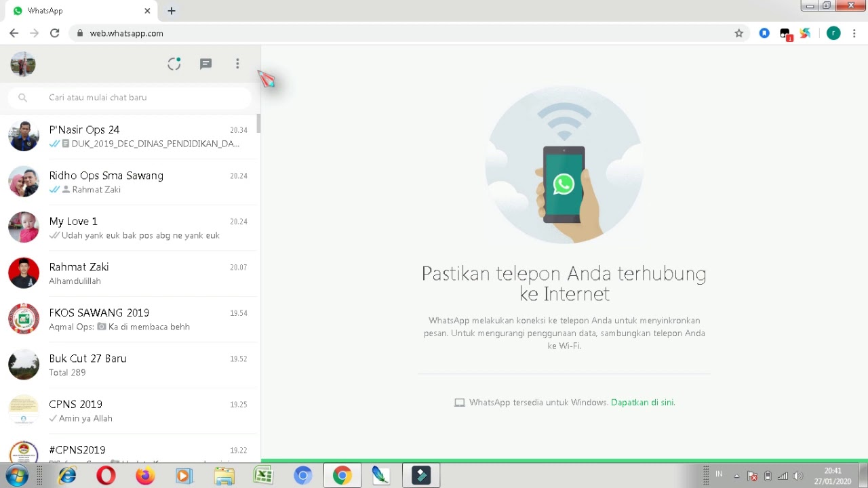868x488 pixels.
Task: Launch Opera from the taskbar
Action: [x=106, y=476]
